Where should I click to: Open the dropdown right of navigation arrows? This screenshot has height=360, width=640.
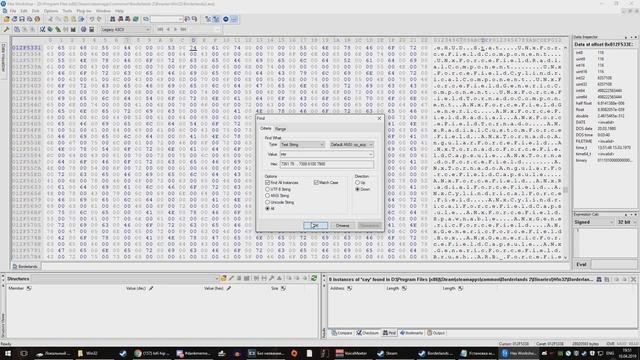coord(217,29)
